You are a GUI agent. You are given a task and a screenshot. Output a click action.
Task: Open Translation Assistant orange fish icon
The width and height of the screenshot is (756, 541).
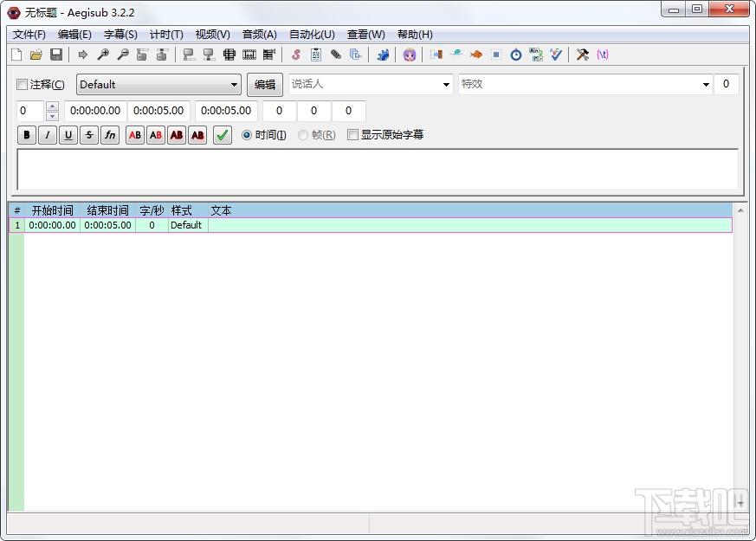click(x=476, y=55)
